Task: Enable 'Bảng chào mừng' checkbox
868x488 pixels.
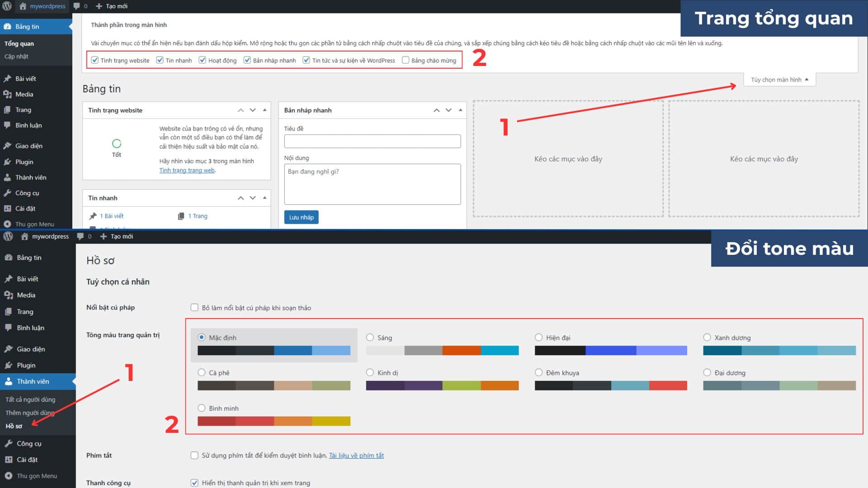Action: (406, 60)
